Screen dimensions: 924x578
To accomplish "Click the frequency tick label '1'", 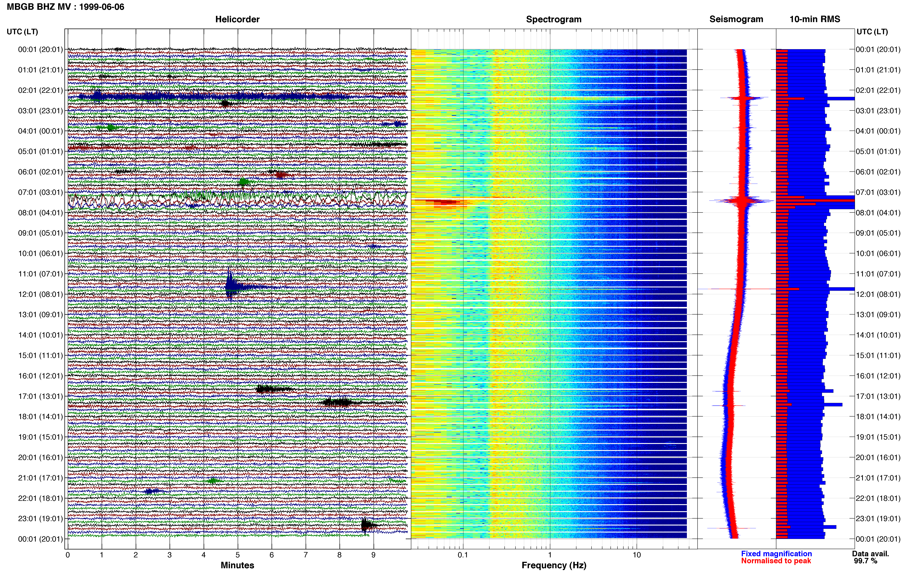I will point(550,555).
